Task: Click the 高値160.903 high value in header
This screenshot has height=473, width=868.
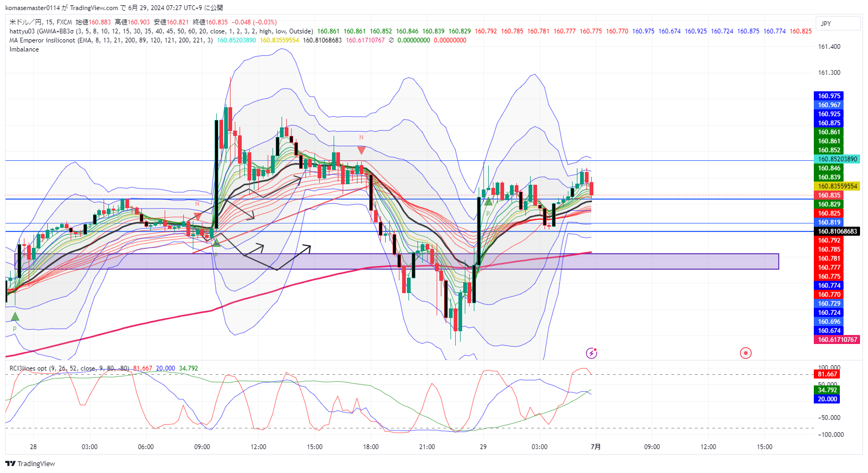Action: [133, 22]
